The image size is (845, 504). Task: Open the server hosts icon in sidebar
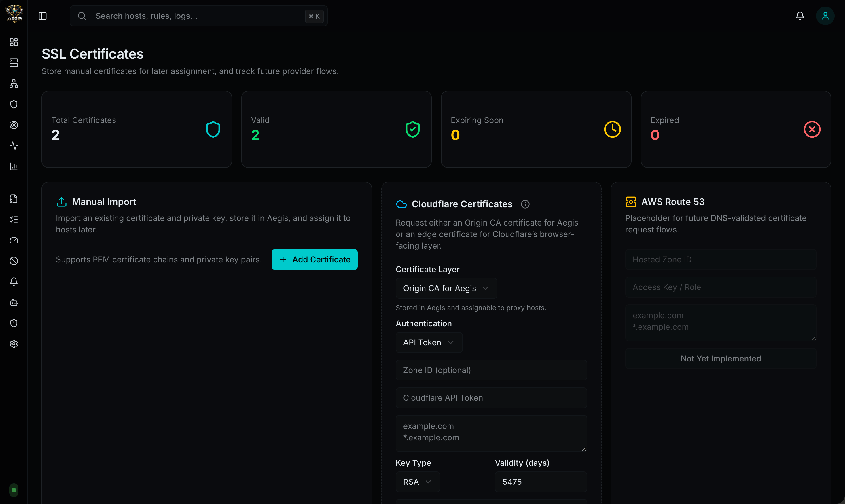[x=14, y=63]
